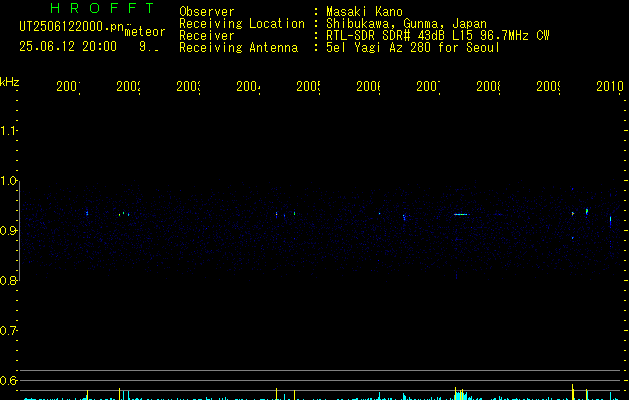Click the 1.0 frequency axis label

[x=8, y=181]
